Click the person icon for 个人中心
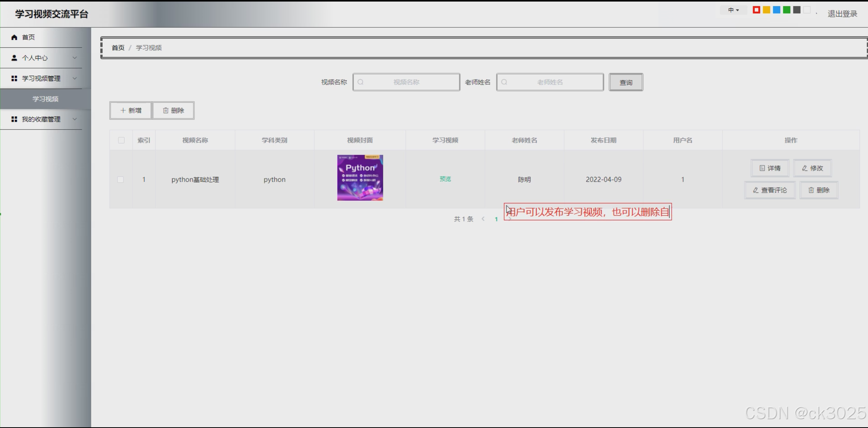Viewport: 868px width, 428px height. (x=14, y=58)
